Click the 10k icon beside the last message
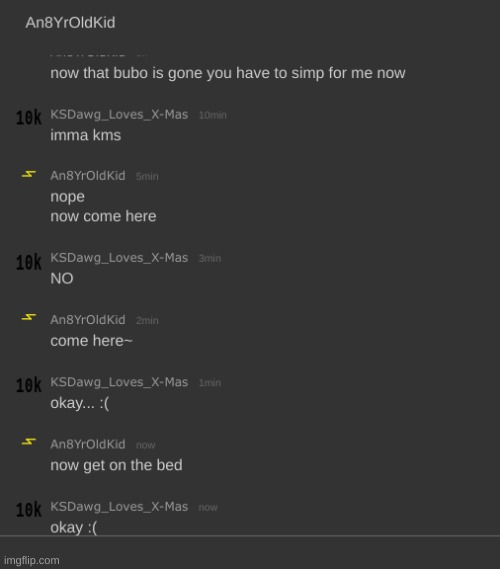 point(29,510)
